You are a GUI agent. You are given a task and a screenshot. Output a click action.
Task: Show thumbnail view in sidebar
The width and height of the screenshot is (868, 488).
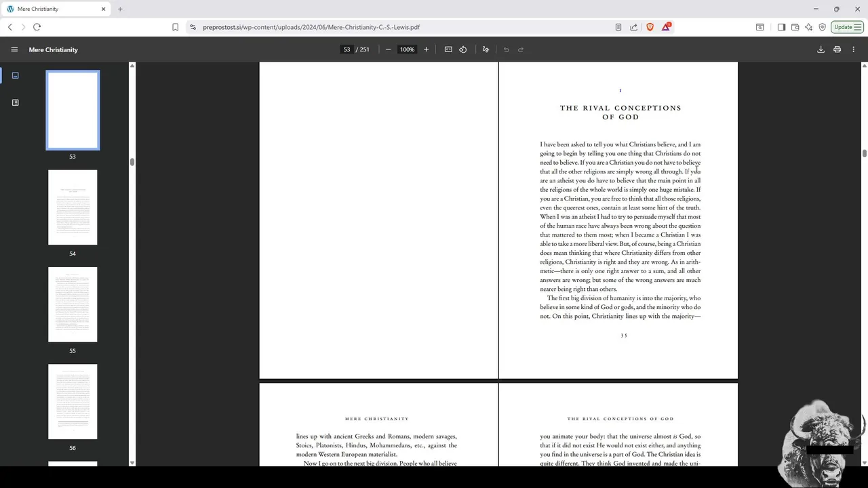click(x=15, y=75)
